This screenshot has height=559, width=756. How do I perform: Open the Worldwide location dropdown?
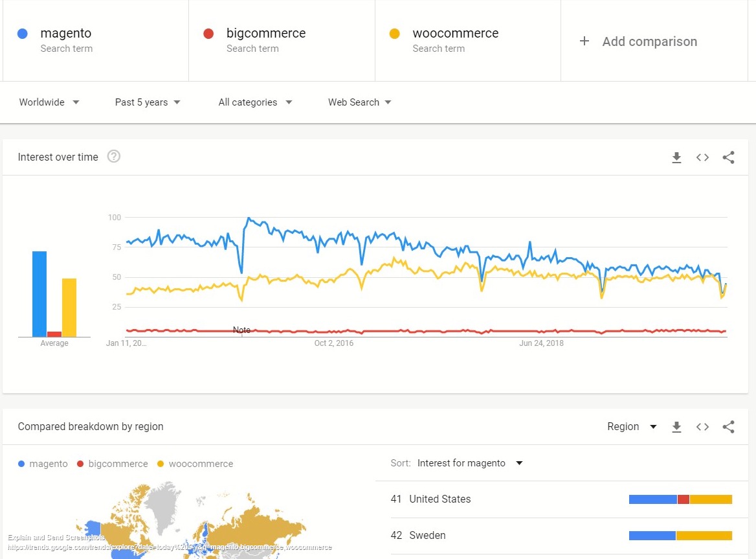click(x=49, y=102)
